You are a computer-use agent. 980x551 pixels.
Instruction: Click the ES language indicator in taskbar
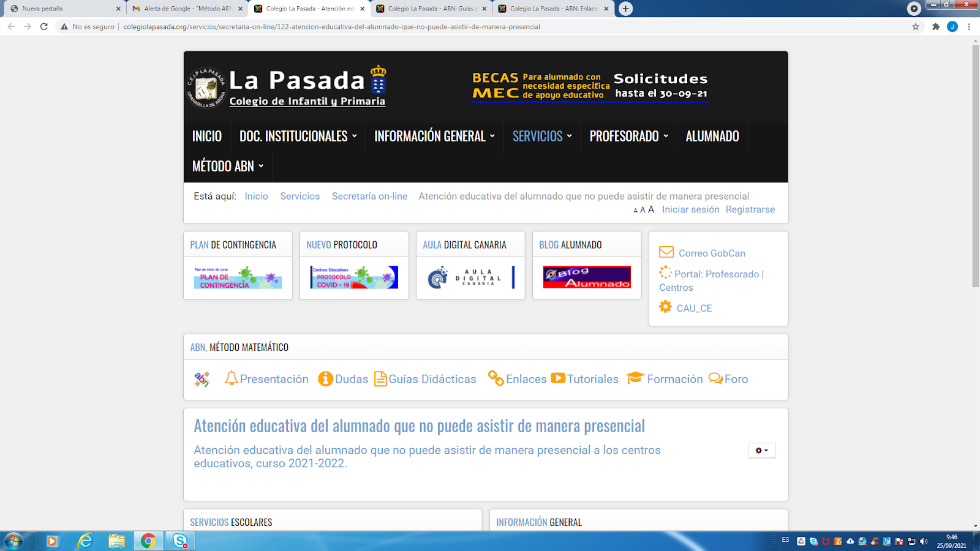click(x=786, y=540)
